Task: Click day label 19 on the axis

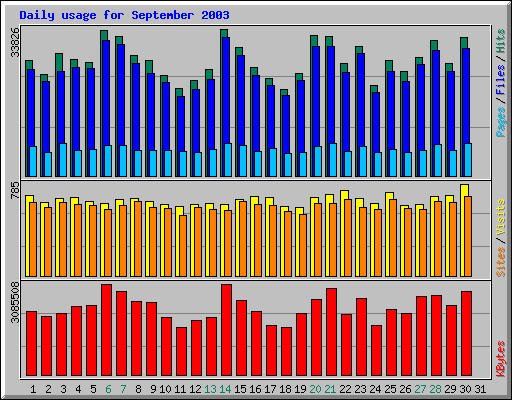Action: (300, 389)
